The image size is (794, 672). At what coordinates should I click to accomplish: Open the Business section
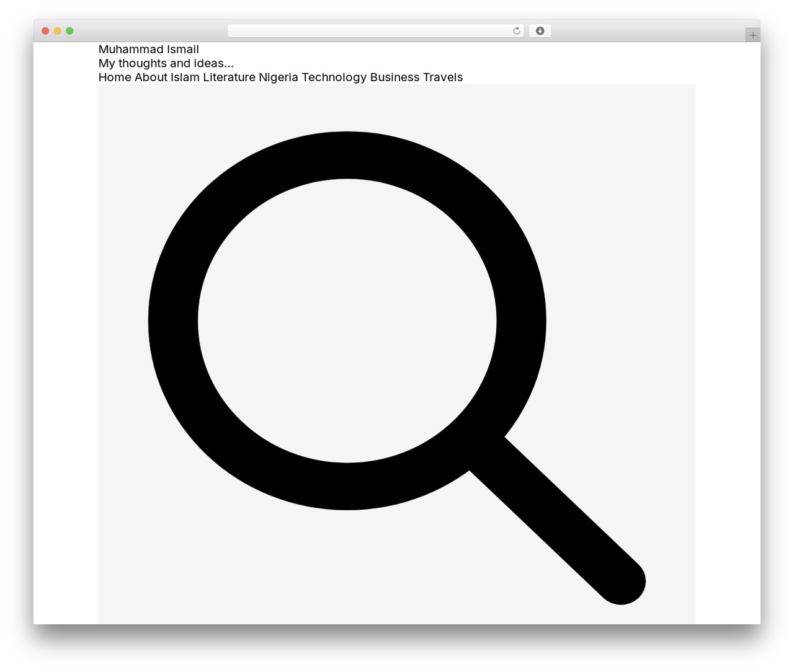[x=395, y=77]
